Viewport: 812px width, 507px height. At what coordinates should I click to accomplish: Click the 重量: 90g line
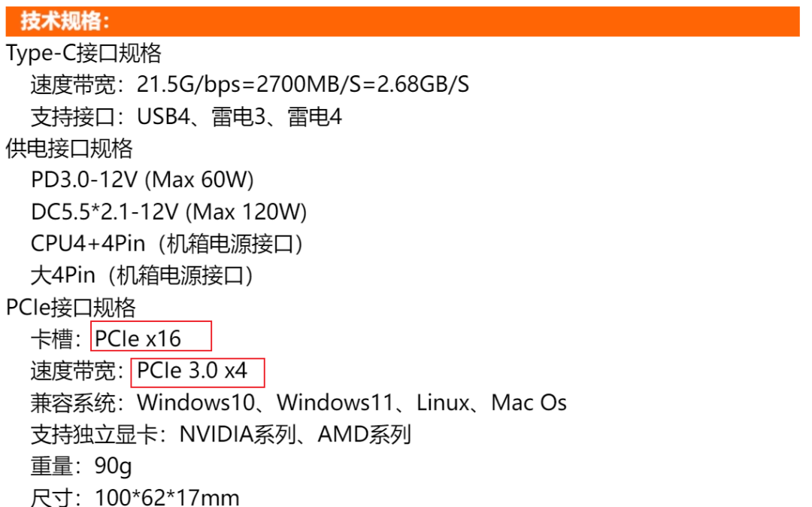pos(80,466)
